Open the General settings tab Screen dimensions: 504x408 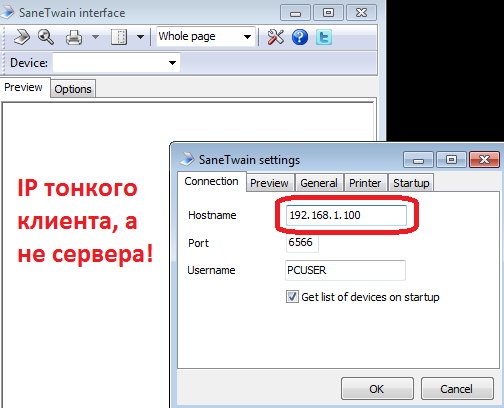(319, 183)
